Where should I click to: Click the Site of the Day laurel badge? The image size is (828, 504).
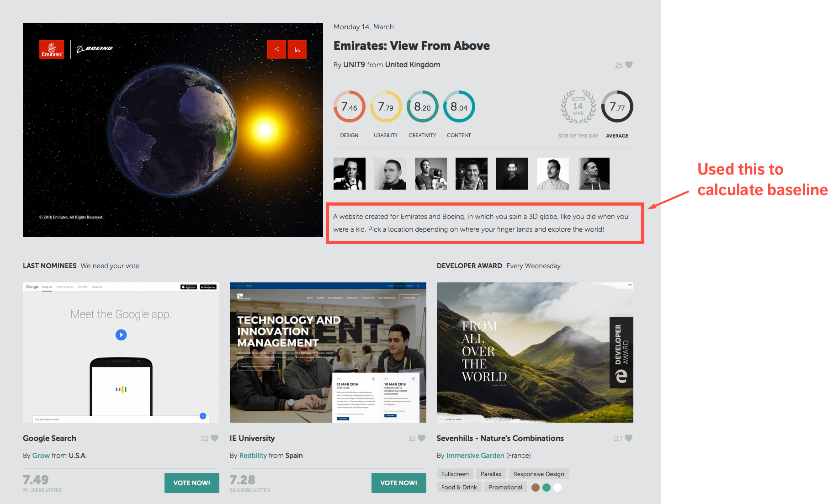[578, 107]
